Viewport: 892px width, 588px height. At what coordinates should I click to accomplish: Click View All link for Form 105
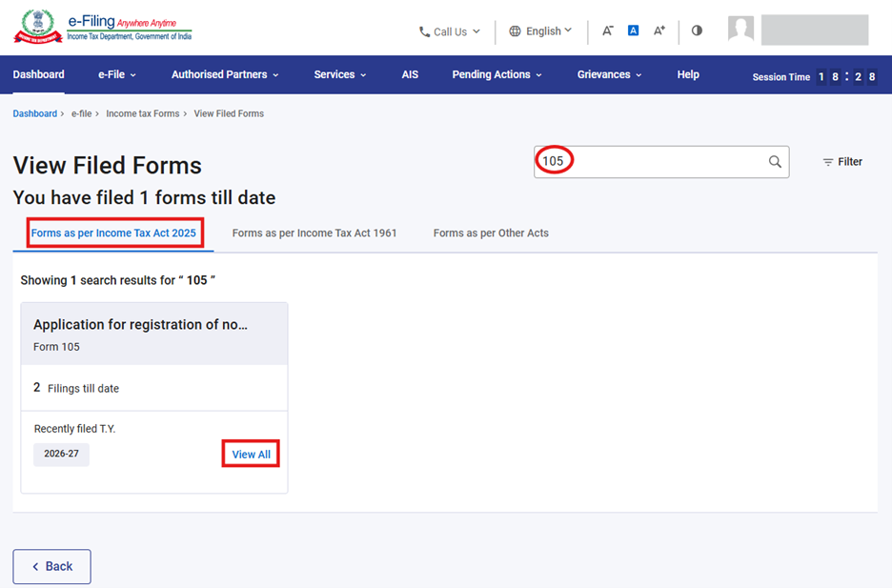[x=251, y=455]
